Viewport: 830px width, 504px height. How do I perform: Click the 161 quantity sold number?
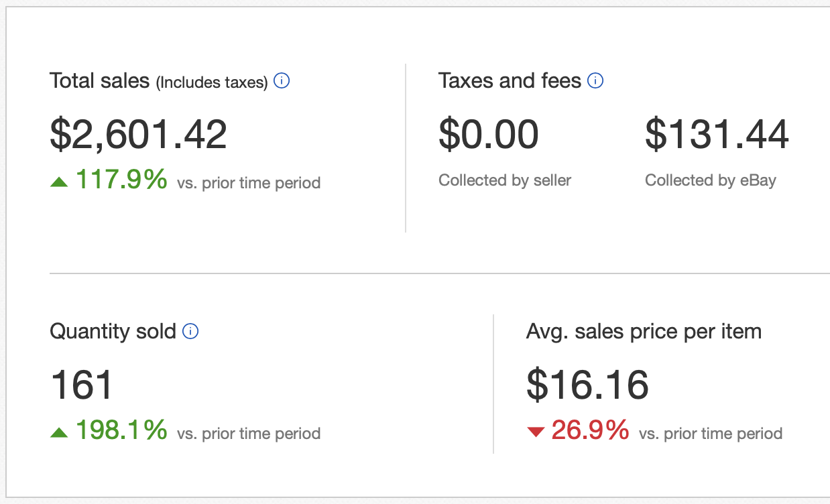82,385
